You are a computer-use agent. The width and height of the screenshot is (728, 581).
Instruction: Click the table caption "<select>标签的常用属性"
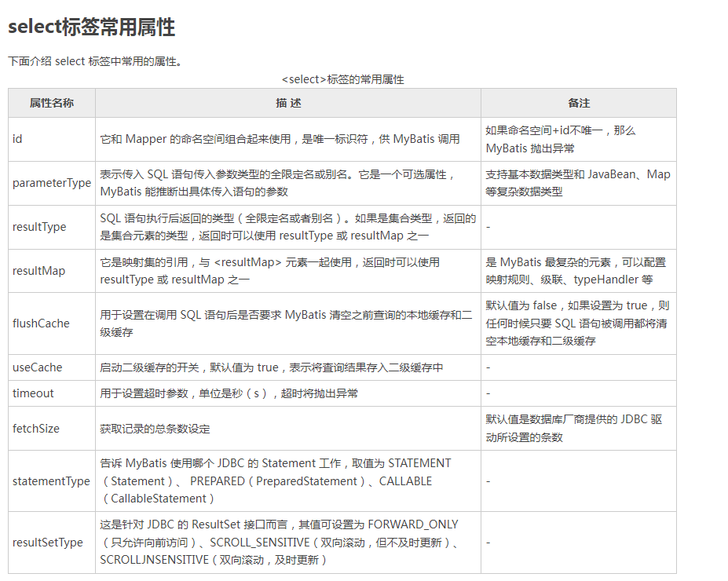[x=342, y=79]
